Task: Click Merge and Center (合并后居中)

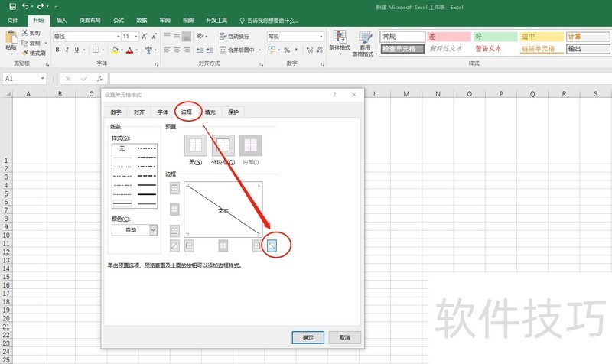Action: pos(237,50)
